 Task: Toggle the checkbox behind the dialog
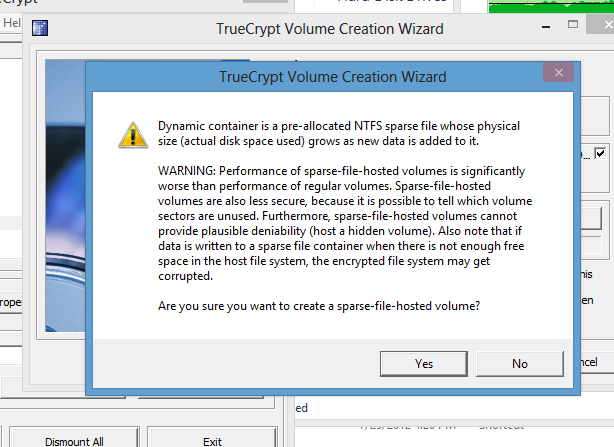[600, 153]
